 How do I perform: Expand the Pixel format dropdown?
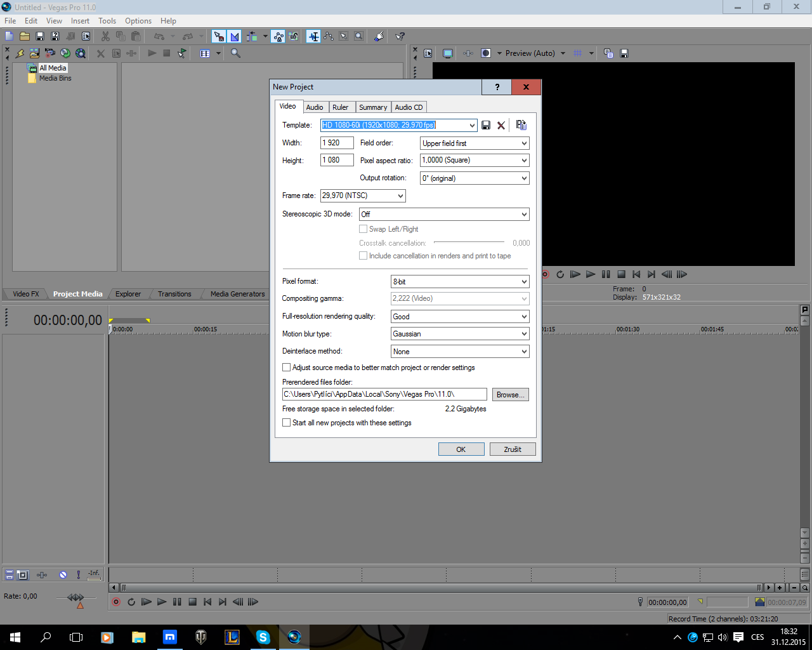tap(524, 282)
